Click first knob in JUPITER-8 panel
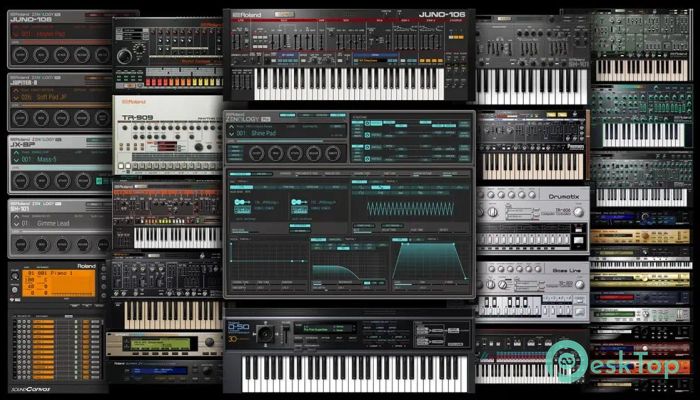The height and width of the screenshot is (400, 700). click(20, 118)
